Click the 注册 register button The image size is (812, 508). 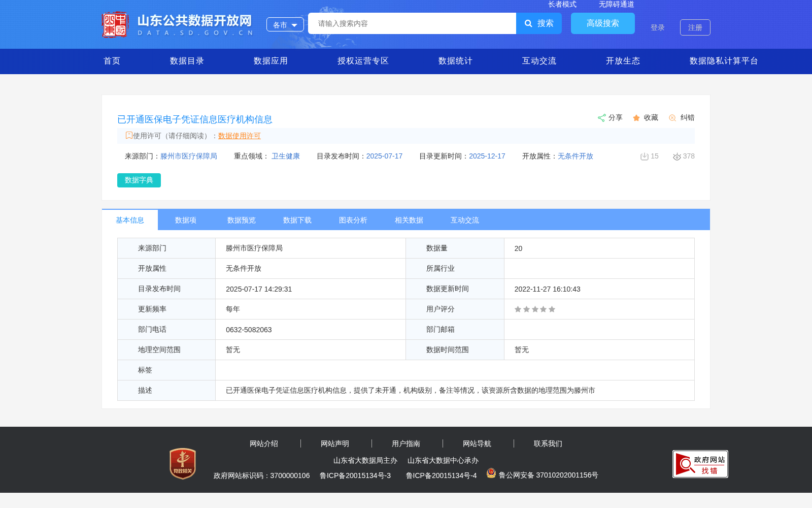pos(695,27)
